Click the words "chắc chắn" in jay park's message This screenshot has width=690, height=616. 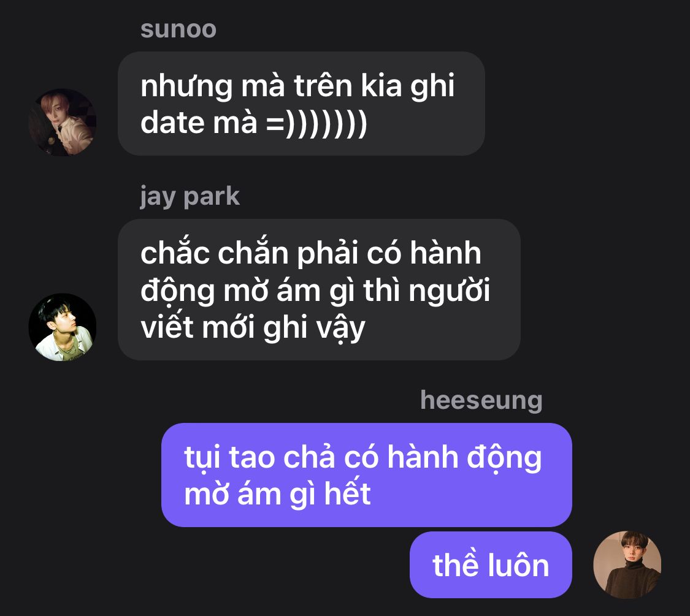coord(214,253)
